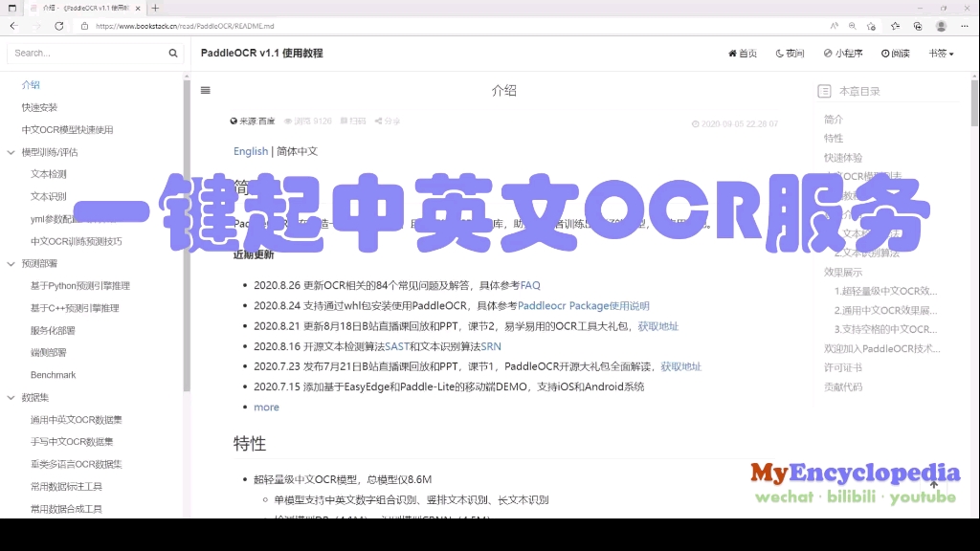The width and height of the screenshot is (980, 551).
Task: Open 通用中英文OCR数据集 chapter
Action: tap(77, 420)
